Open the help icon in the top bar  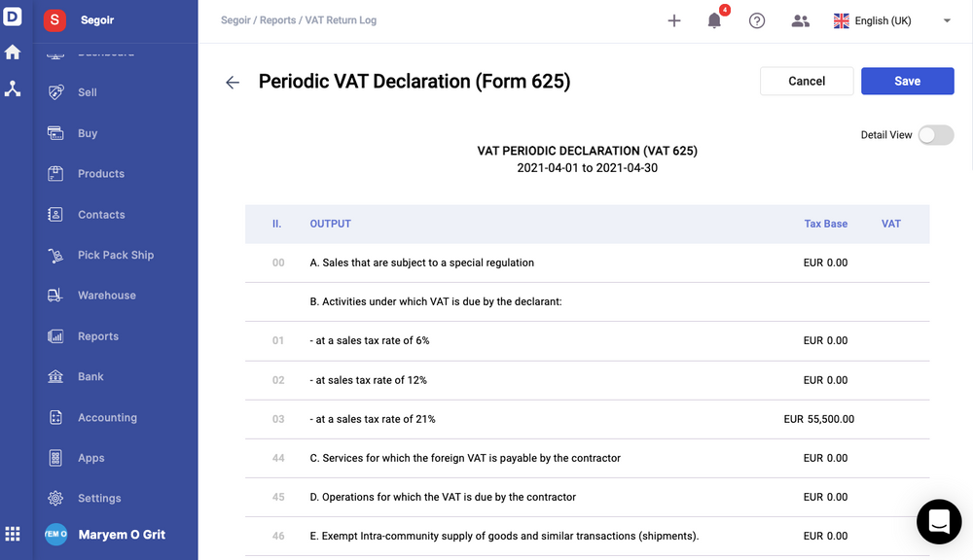tap(757, 20)
